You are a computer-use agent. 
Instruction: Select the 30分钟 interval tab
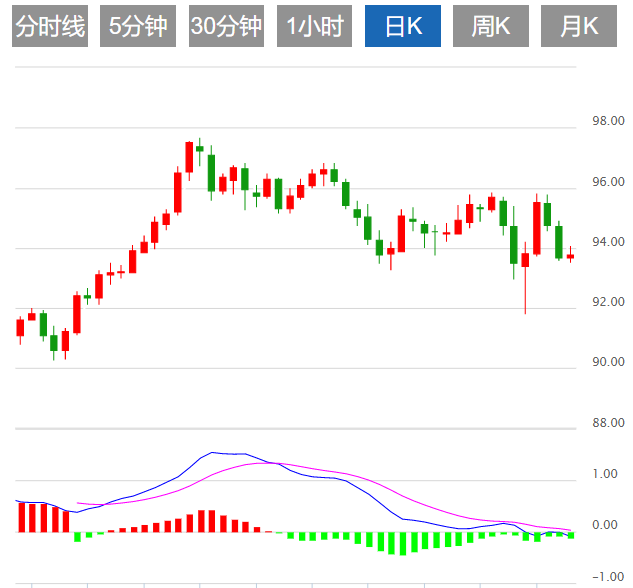pyautogui.click(x=226, y=26)
